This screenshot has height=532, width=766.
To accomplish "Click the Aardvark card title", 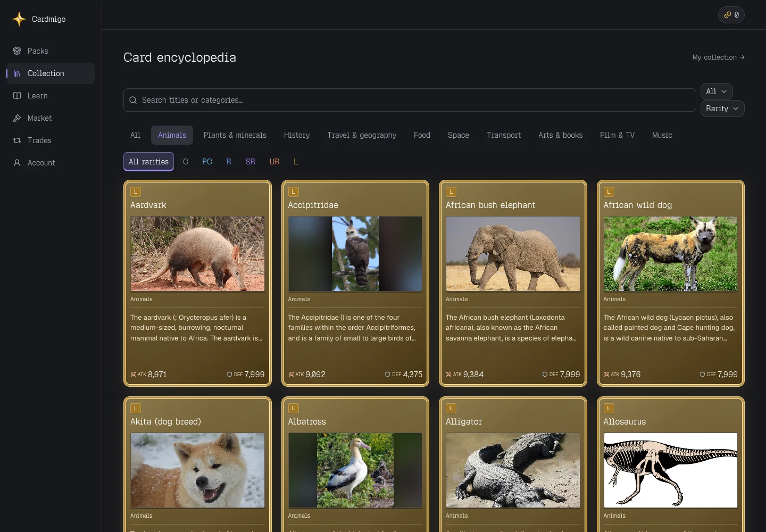I will [x=148, y=205].
